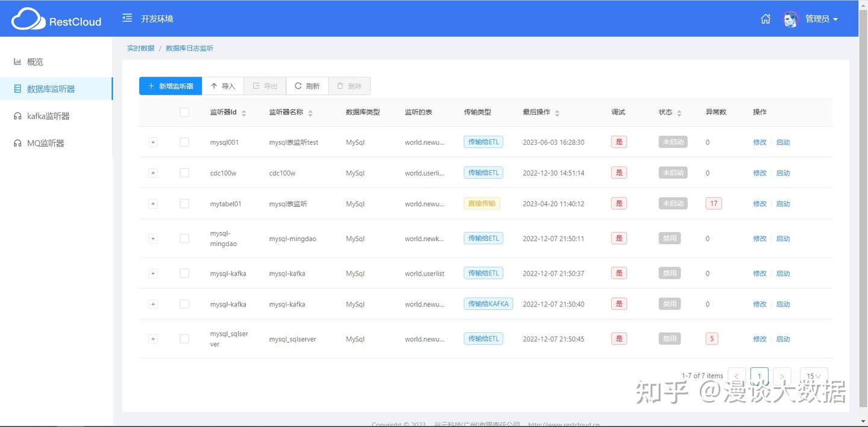Toggle the select-all header checkbox
This screenshot has height=427, width=868.
point(184,112)
